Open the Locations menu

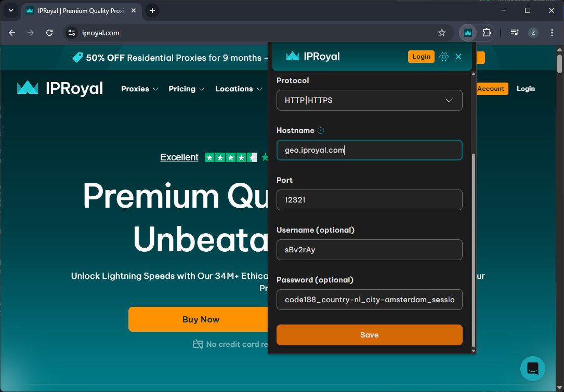pos(238,89)
